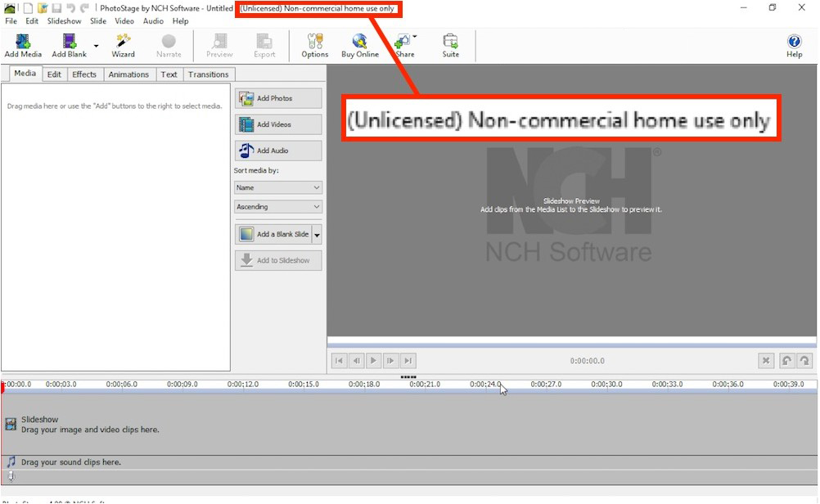Open the Add Blank toolbar dropdown arrow
This screenshot has height=504, width=820.
point(97,46)
